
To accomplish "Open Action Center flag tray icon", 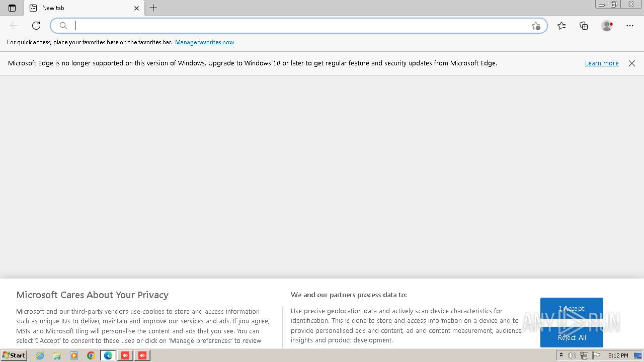I will (x=596, y=355).
